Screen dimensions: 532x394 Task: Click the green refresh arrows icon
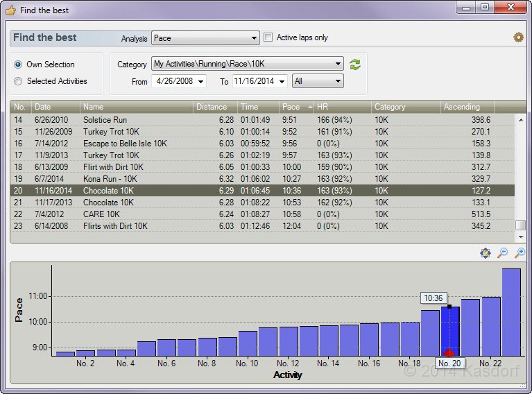point(355,65)
